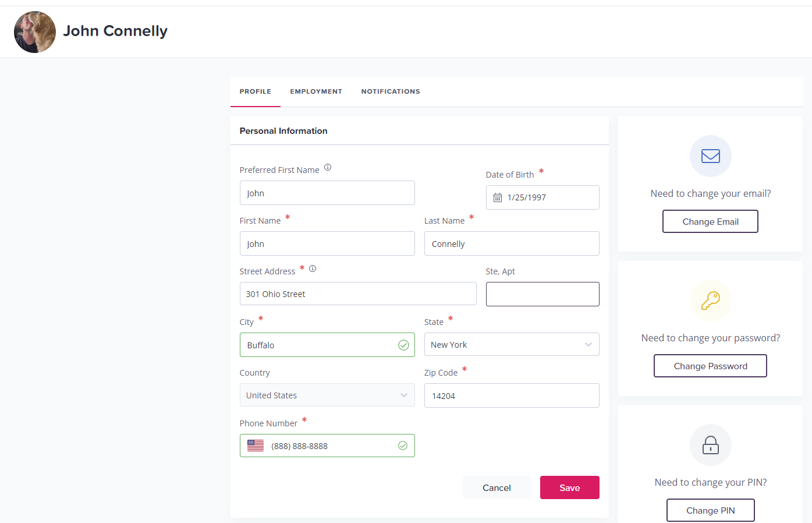The image size is (812, 523).
Task: Click the info icon next to Preferred First Name
Action: 327,167
